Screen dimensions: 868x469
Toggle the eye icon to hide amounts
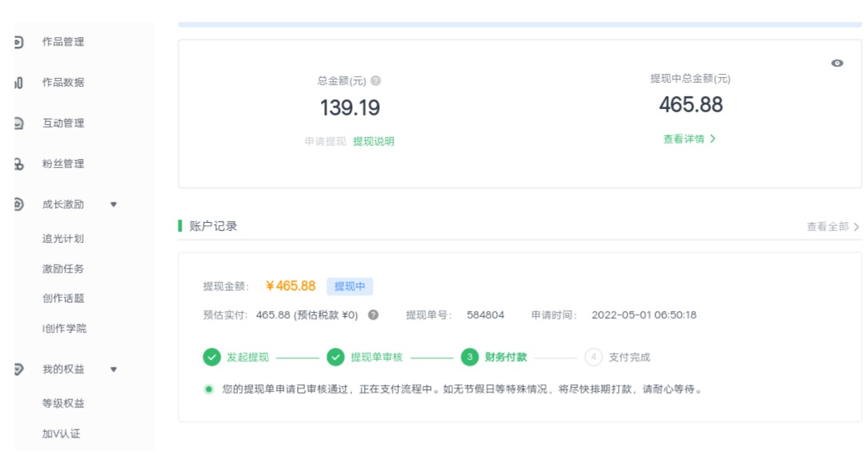[837, 63]
